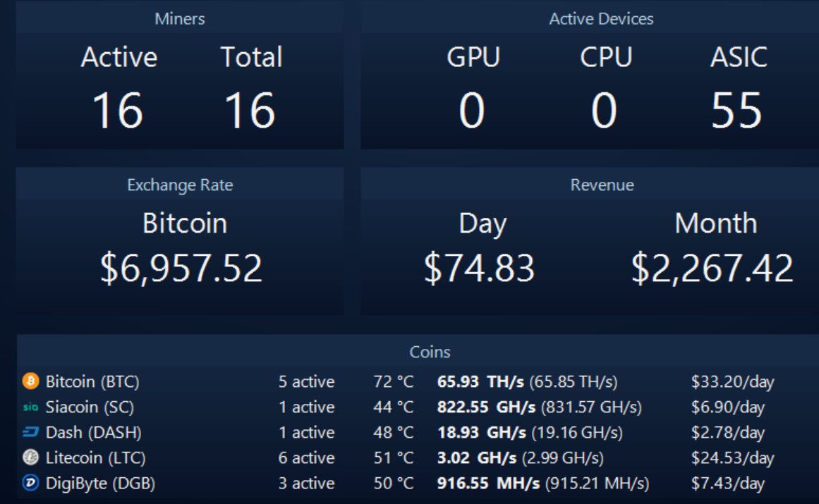Screen dimensions: 819x504
Task: Click '6 active' in Litecoin row
Action: click(307, 458)
